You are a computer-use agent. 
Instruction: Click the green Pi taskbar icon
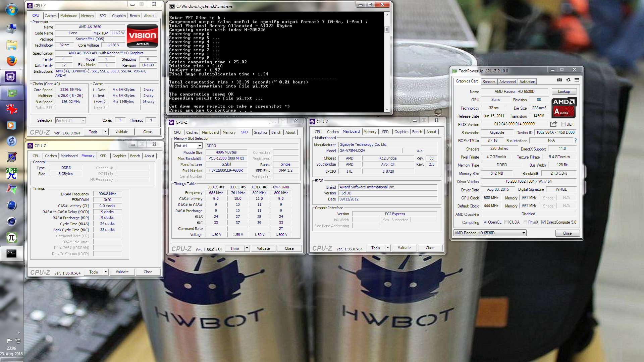[12, 238]
